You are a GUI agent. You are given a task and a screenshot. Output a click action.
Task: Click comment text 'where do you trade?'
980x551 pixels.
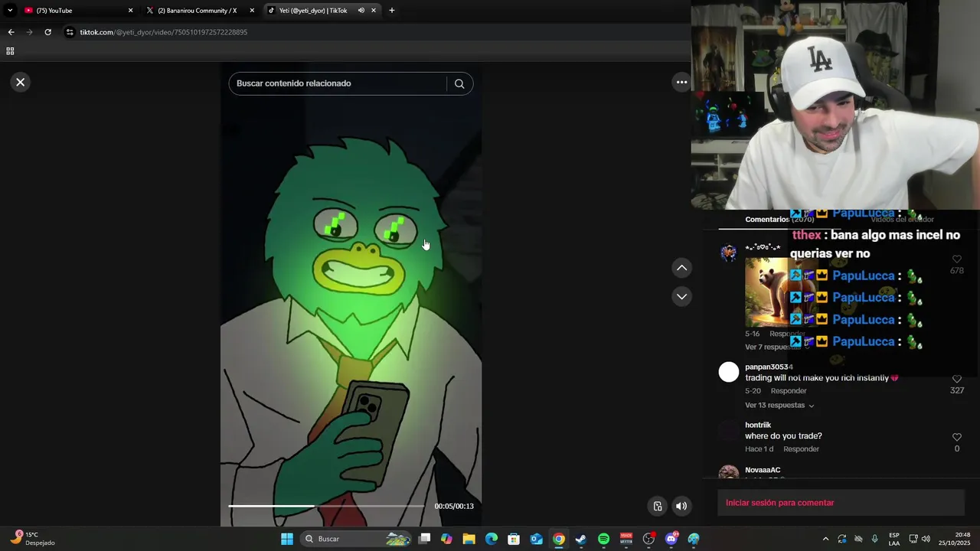click(783, 436)
